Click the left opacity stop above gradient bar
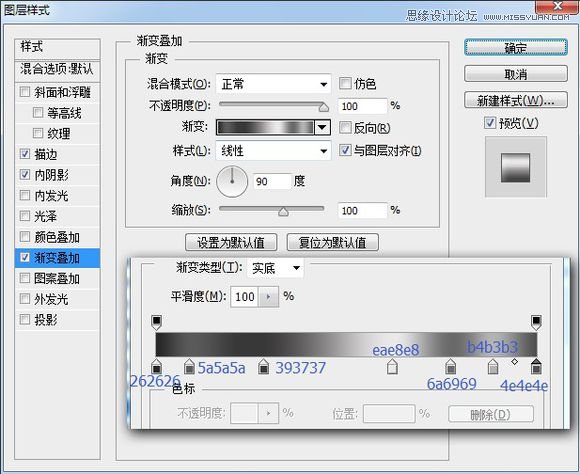The width and height of the screenshot is (580, 474). pos(156,323)
